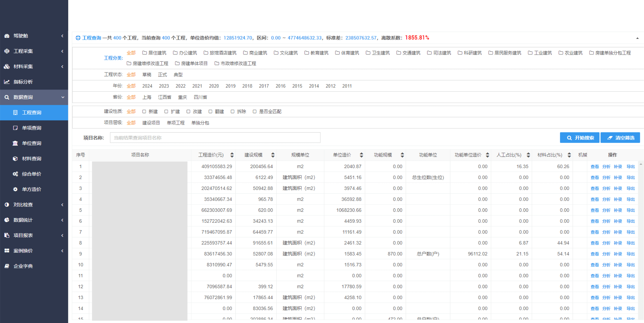This screenshot has width=644, height=323.
Task: Click the 数据查询 magnifier icon
Action: pyautogui.click(x=7, y=97)
